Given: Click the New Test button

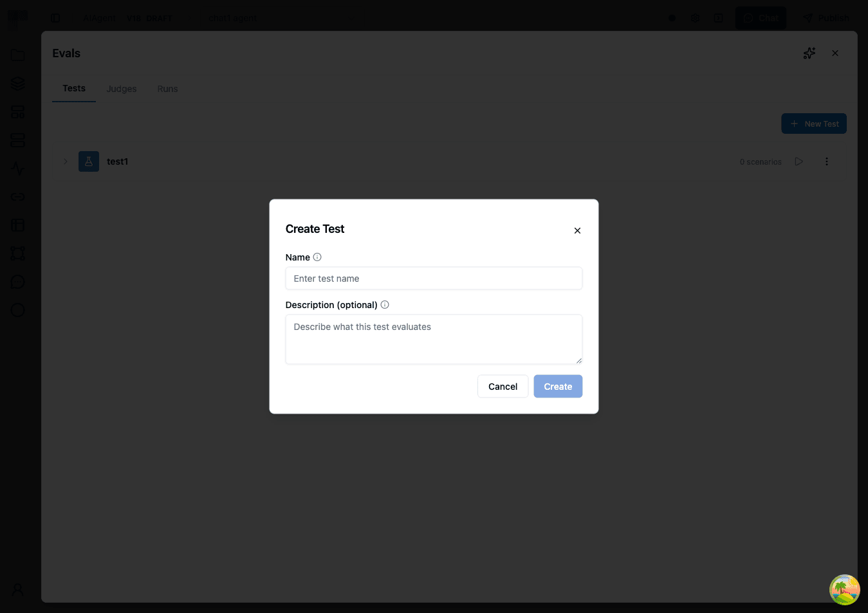Looking at the screenshot, I should [813, 124].
